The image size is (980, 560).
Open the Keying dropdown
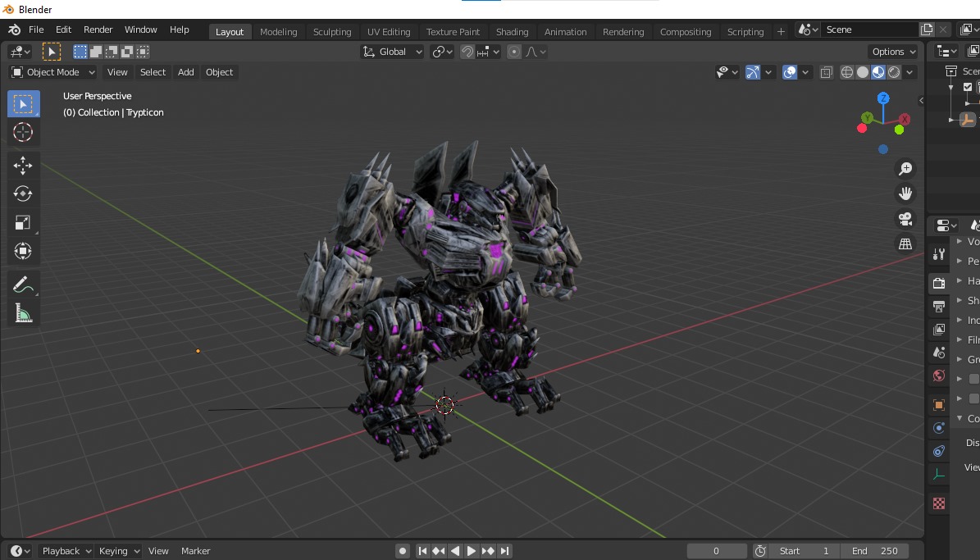pos(118,551)
